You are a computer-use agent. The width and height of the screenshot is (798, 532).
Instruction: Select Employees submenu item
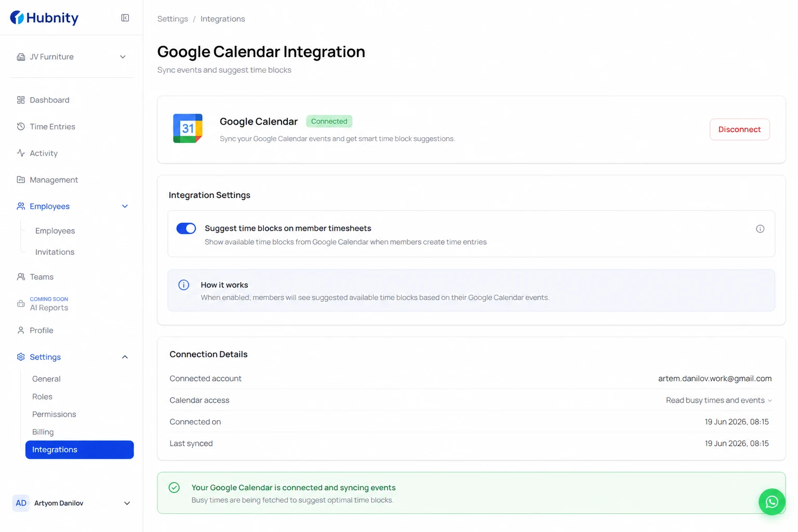click(55, 231)
